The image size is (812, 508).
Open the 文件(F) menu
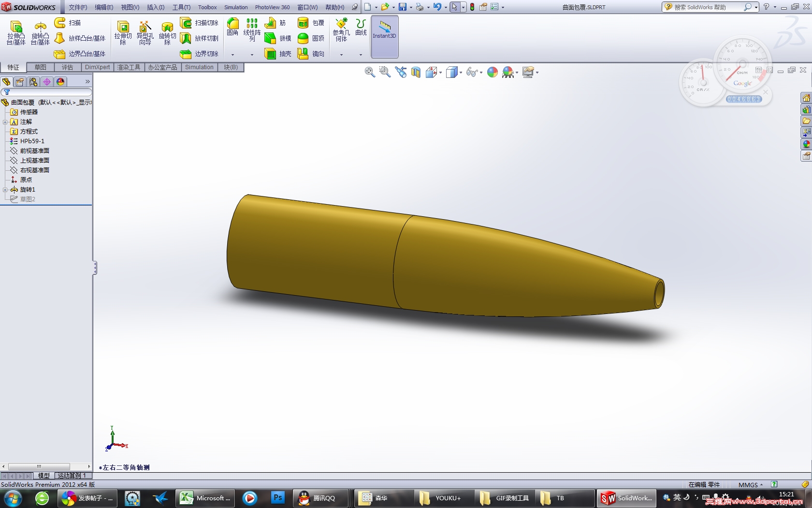78,7
